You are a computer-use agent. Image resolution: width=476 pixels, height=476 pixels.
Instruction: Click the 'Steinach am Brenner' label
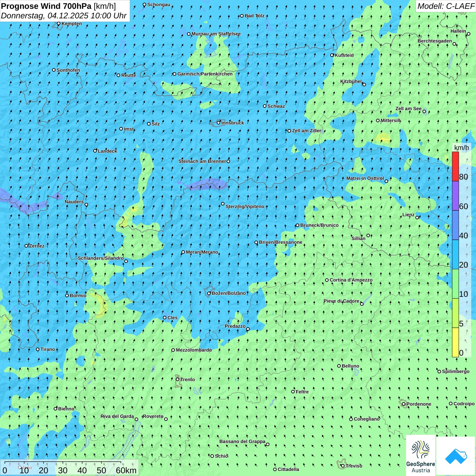tap(202, 161)
